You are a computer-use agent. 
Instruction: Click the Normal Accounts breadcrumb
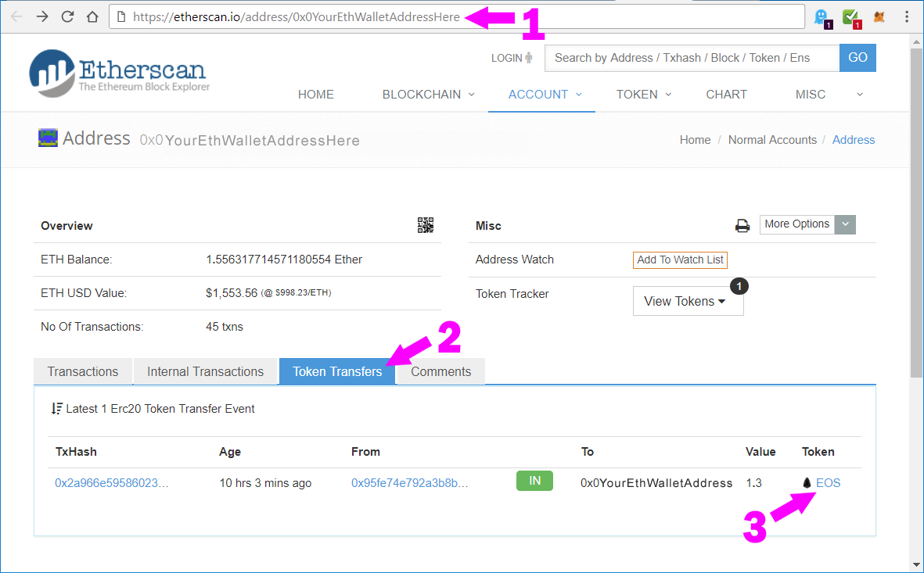pyautogui.click(x=772, y=140)
